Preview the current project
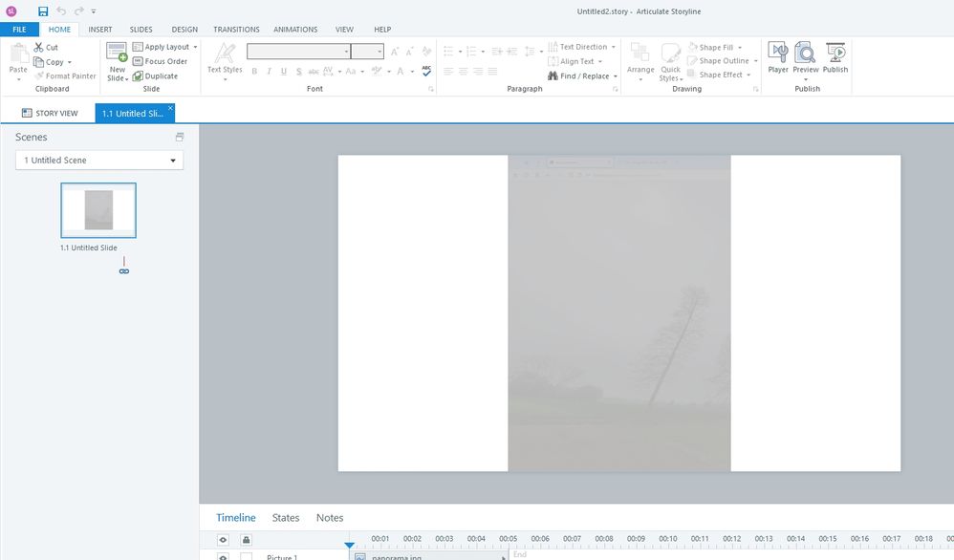 (x=806, y=57)
